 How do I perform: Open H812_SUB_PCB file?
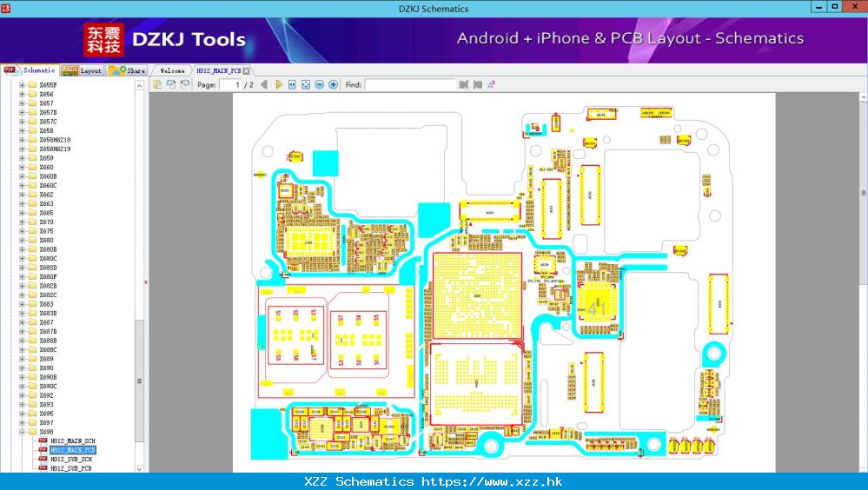coord(71,468)
